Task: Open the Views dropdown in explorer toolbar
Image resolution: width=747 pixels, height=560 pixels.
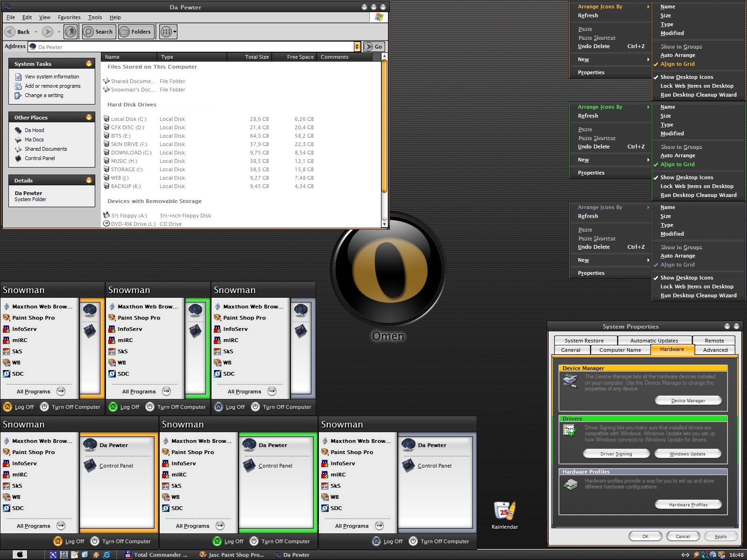Action: (x=169, y=32)
